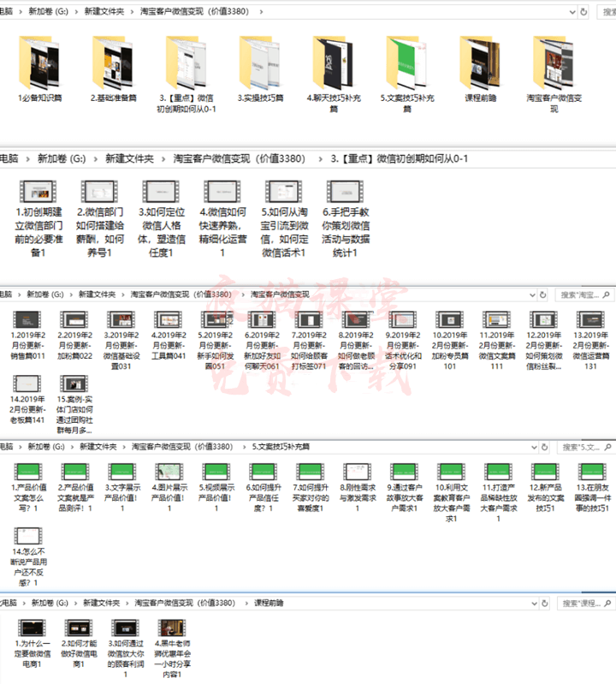Select video 1.2019年2月份更新-销售篇011
The width and height of the screenshot is (616, 684).
pyautogui.click(x=27, y=336)
